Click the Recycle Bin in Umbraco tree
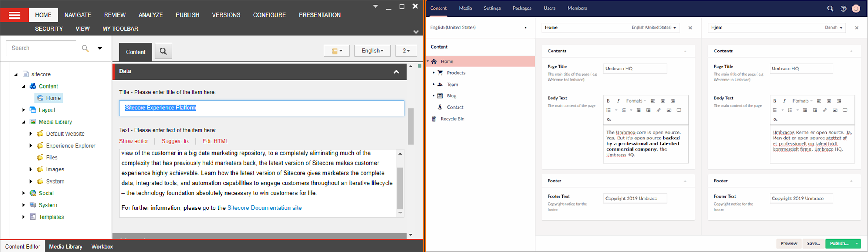Viewport: 868px width, 252px height. 452,119
